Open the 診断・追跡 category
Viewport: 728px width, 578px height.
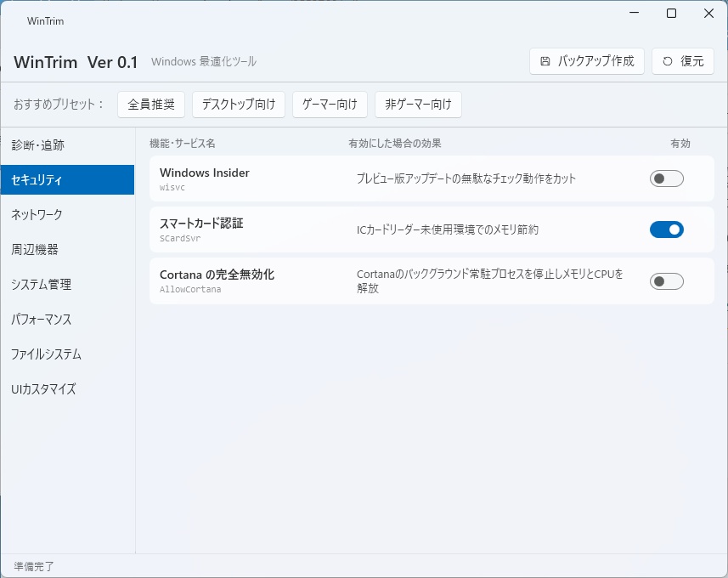click(67, 145)
